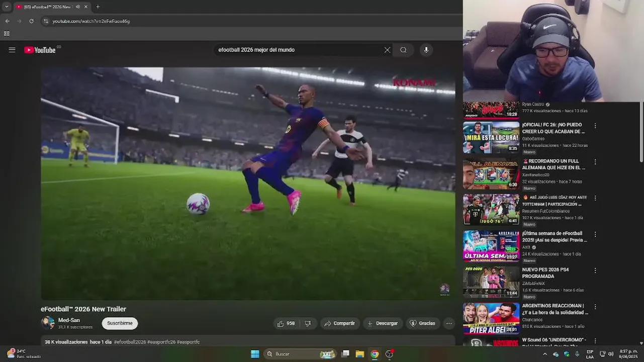Viewport: 644px width, 362px height.
Task: Open the Med-San channel avatar
Action: coord(48,323)
